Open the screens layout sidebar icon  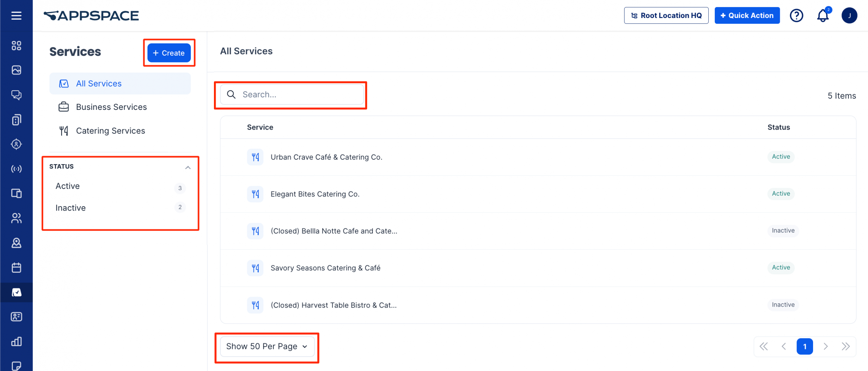click(16, 193)
